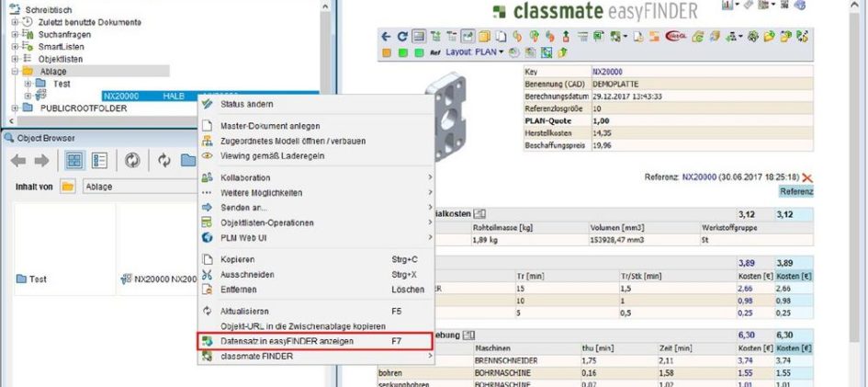Click orange hierarchy icon with dropdown in toolbar
This screenshot has height=387, width=868.
(x=735, y=37)
